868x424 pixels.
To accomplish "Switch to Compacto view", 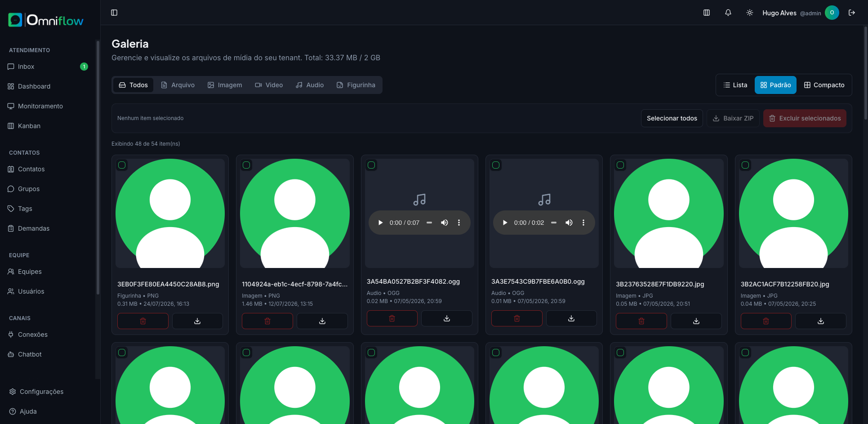I will [824, 85].
